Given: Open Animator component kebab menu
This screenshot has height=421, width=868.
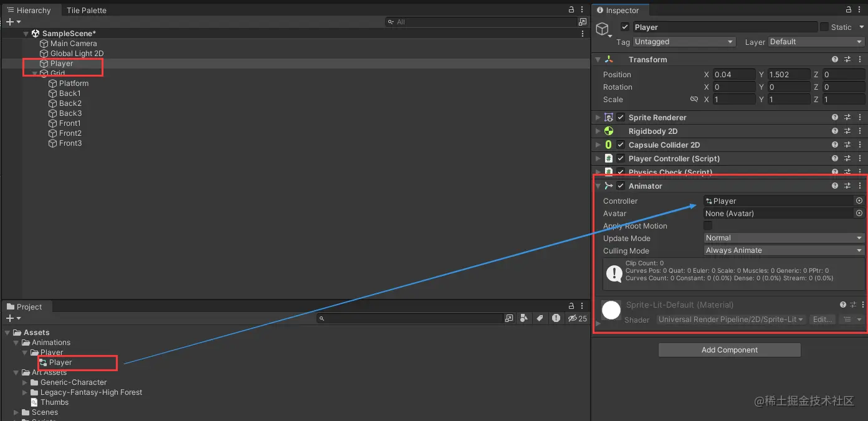Looking at the screenshot, I should (x=860, y=186).
